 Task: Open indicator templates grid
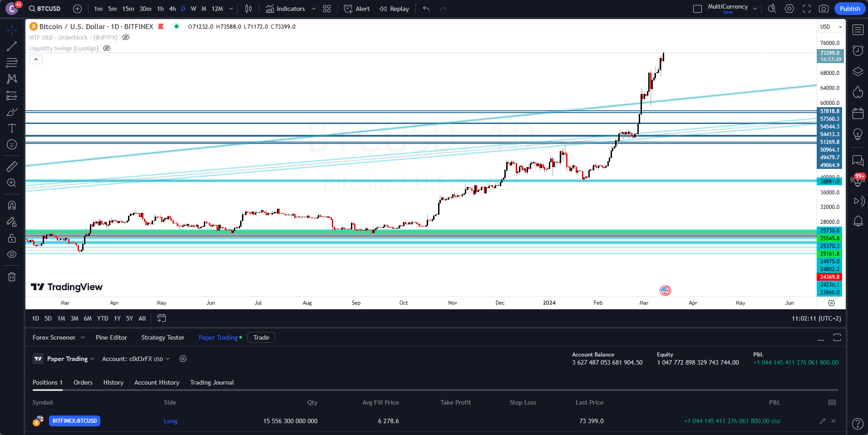pyautogui.click(x=327, y=9)
